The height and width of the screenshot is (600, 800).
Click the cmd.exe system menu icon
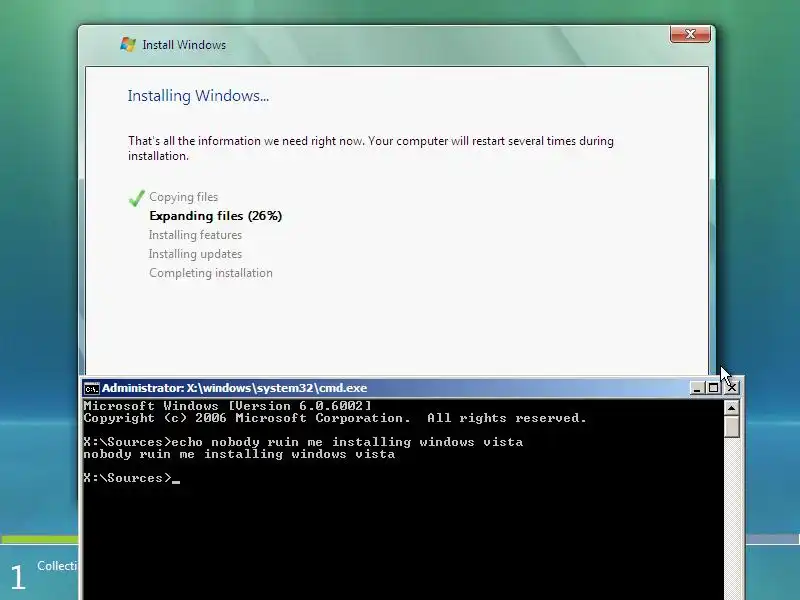point(91,388)
